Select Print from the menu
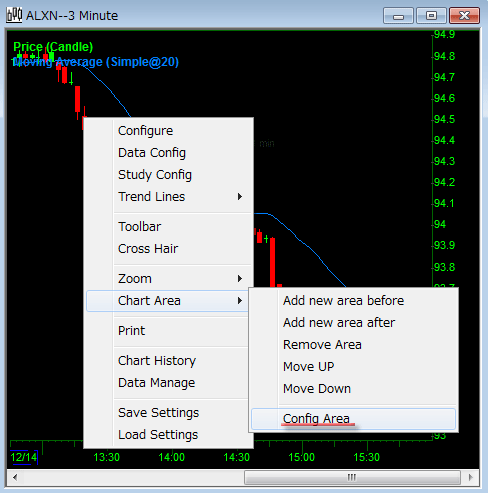The width and height of the screenshot is (488, 493). click(x=132, y=331)
